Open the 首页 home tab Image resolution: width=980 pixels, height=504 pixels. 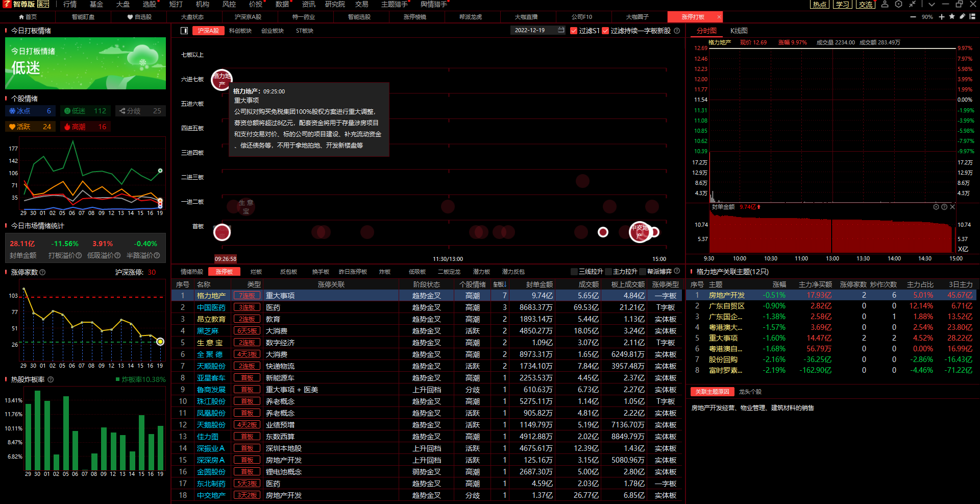pos(28,17)
